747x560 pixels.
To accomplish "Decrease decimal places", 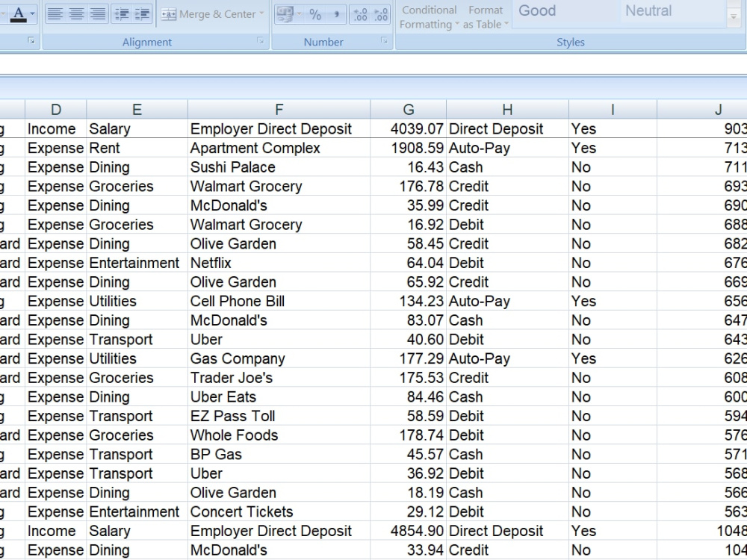I will pos(381,13).
